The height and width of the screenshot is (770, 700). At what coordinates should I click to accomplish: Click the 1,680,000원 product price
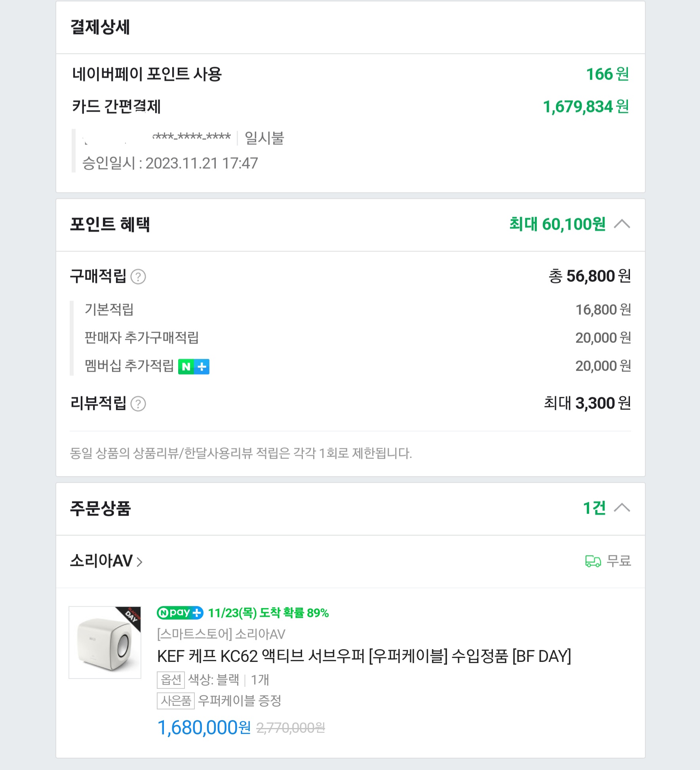(x=204, y=728)
